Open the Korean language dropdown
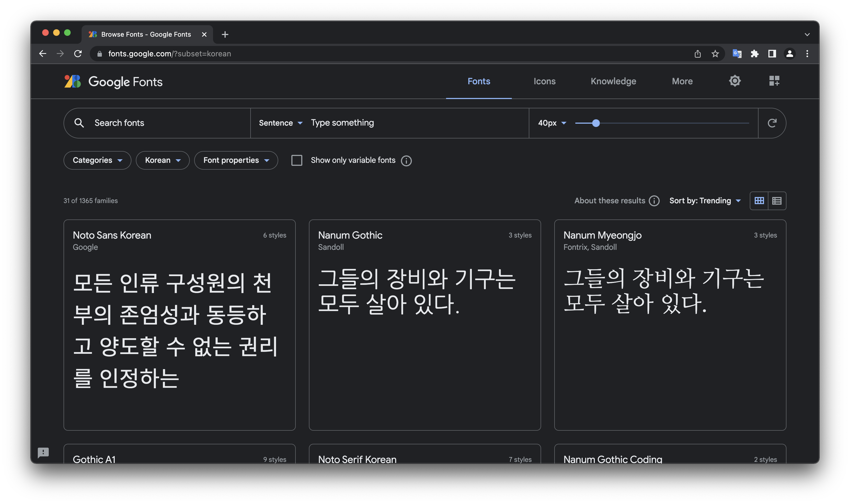Viewport: 850px width, 504px height. pyautogui.click(x=162, y=160)
